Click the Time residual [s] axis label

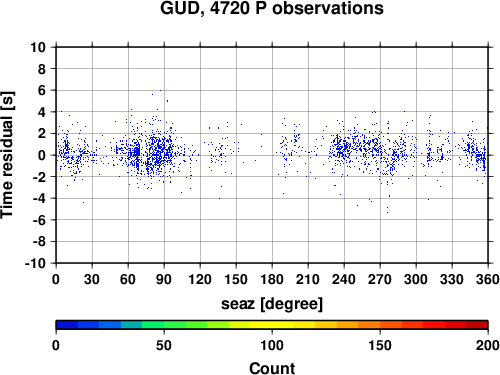7,155
